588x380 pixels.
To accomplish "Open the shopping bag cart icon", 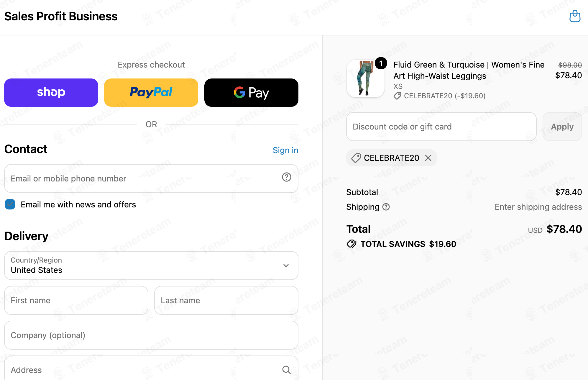I will pos(575,16).
